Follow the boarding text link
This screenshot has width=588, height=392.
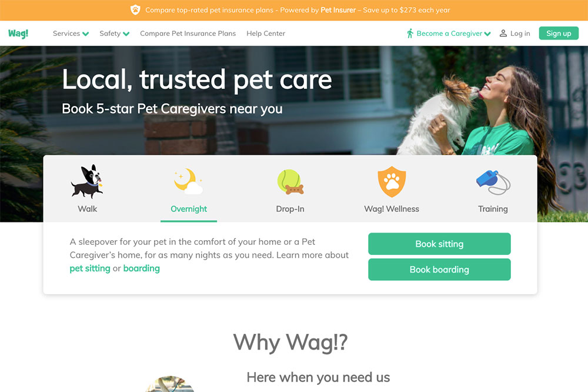point(141,268)
